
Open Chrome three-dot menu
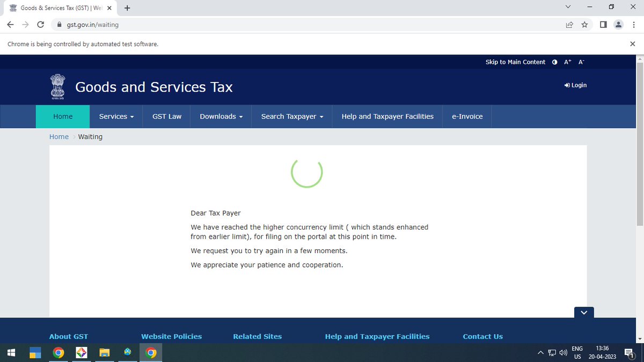(x=633, y=25)
